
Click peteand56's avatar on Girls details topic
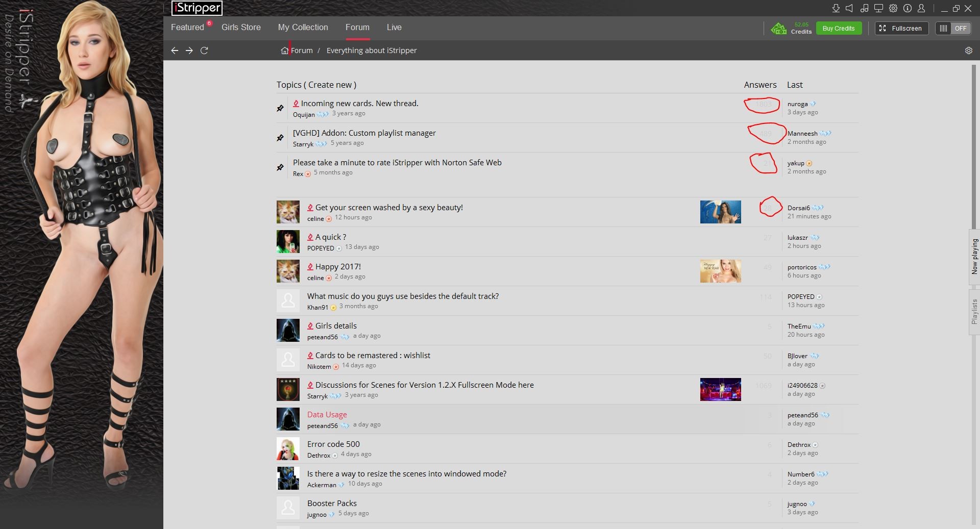point(288,330)
